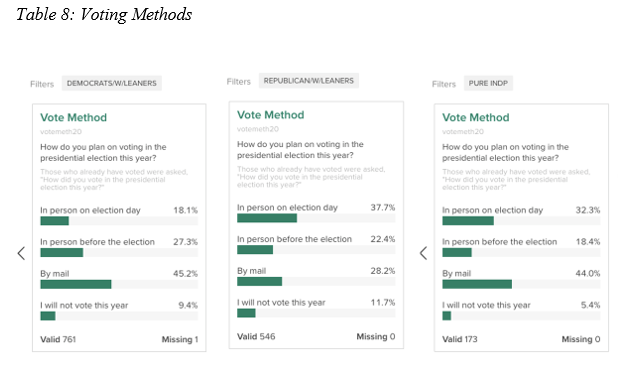627x369 pixels.
Task: Select the DEMOCRATS/W/LEANERS filter tag
Action: tap(112, 83)
